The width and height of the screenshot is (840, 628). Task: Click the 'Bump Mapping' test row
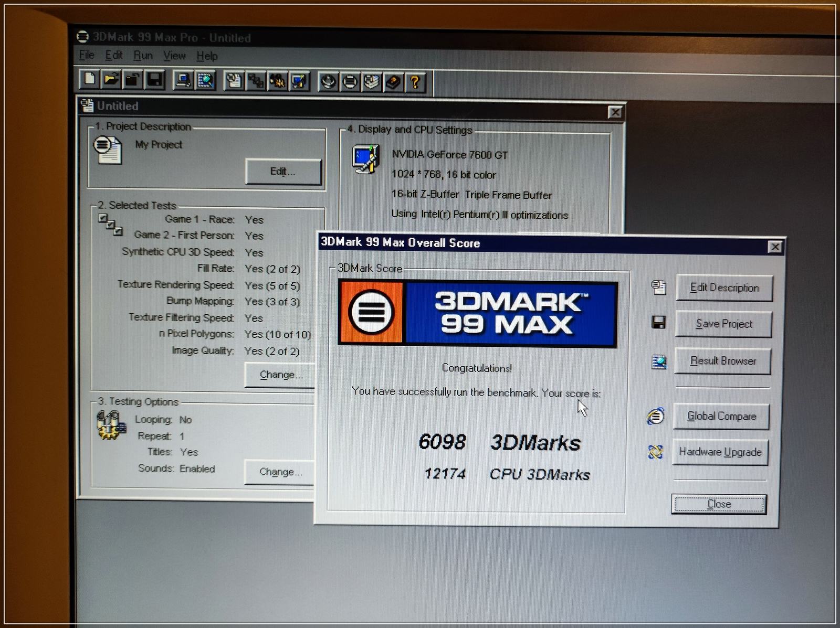(233, 301)
